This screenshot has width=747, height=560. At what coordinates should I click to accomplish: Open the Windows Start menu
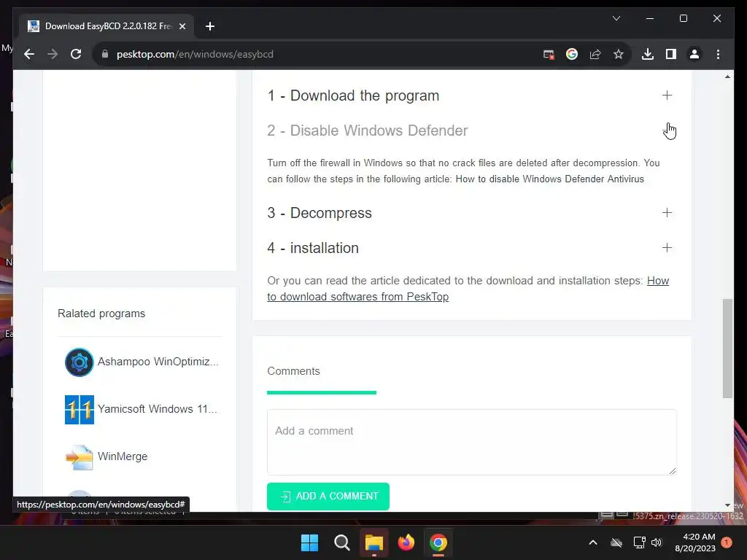[309, 542]
